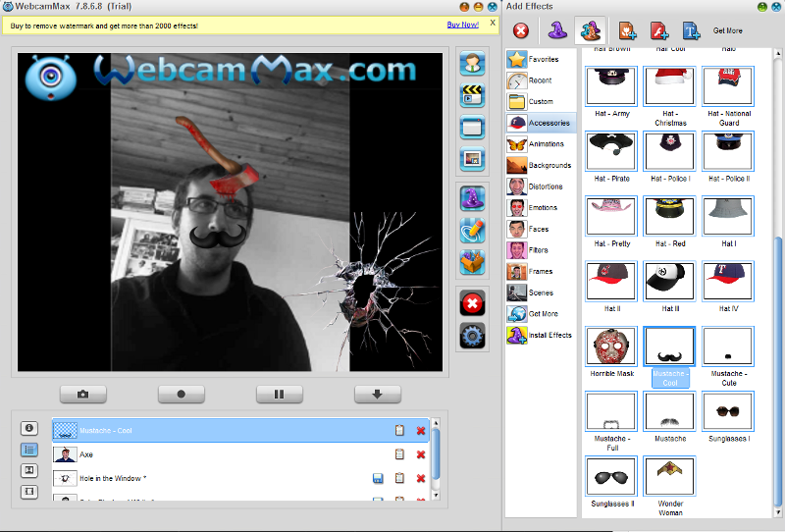Select the wizard with hat effects tab icon
Screen dimensions: 785x532
coord(591,30)
